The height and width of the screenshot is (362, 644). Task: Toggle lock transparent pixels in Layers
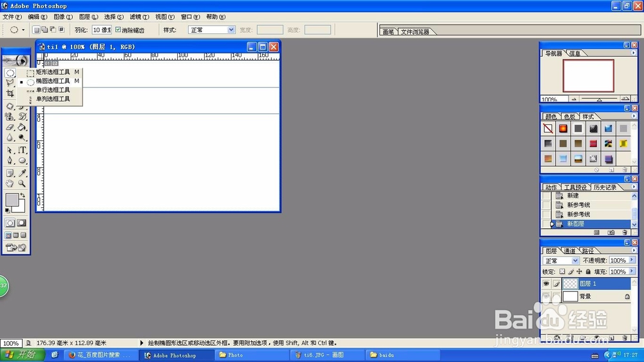click(562, 272)
